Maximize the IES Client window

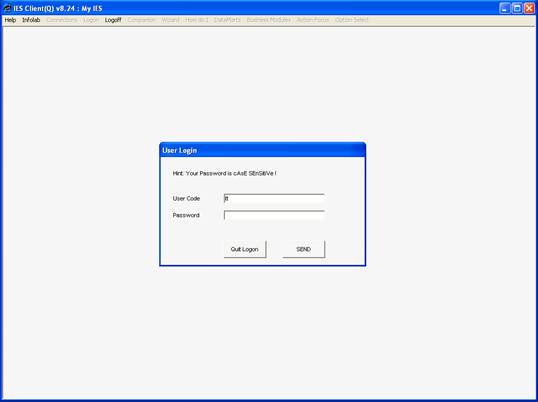[x=517, y=8]
